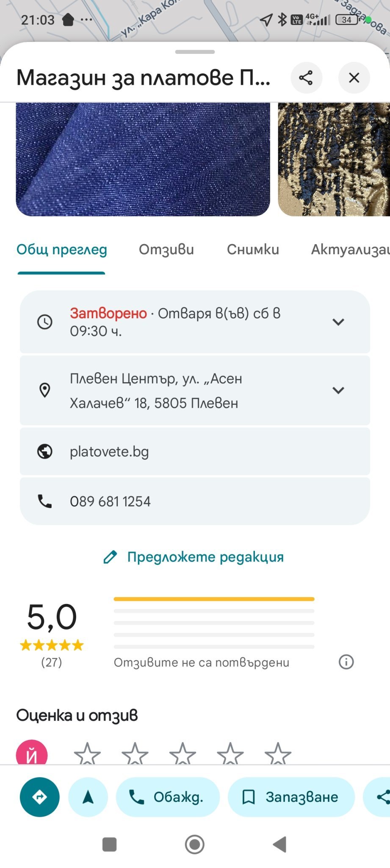Tap the blue directions button
The width and height of the screenshot is (390, 868).
[39, 797]
